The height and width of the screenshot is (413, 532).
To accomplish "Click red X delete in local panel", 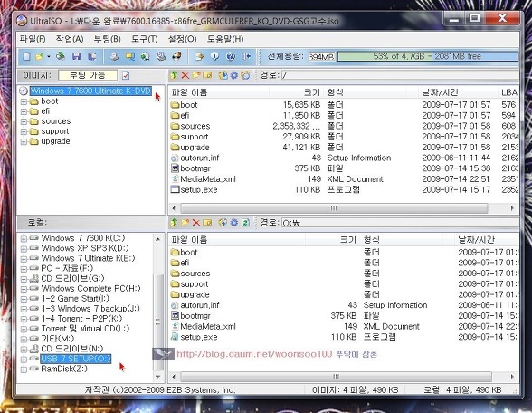I will point(196,223).
